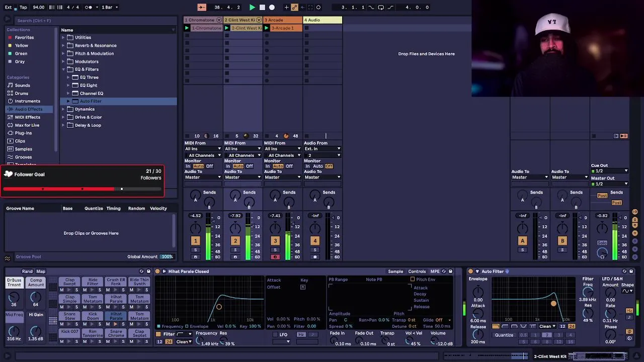Select the Yellow collection
The height and width of the screenshot is (362, 644).
[21, 45]
